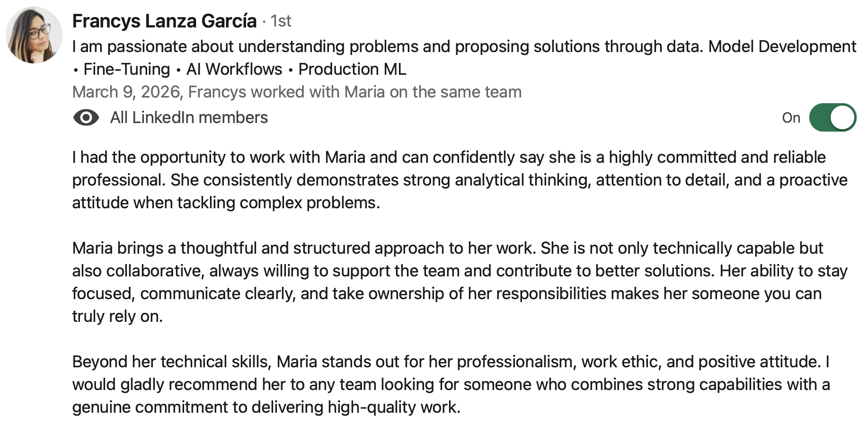Click the "Model Development" headline text

[782, 46]
